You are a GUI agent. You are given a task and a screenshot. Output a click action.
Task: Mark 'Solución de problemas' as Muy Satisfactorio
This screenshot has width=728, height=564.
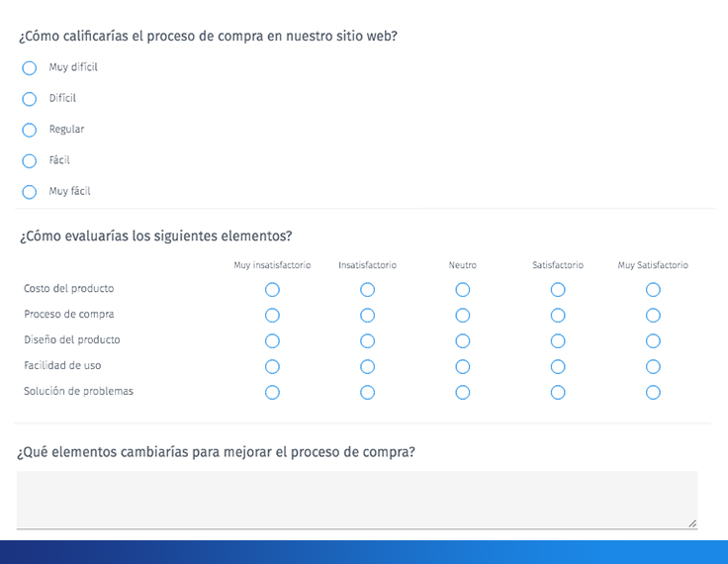(x=653, y=393)
